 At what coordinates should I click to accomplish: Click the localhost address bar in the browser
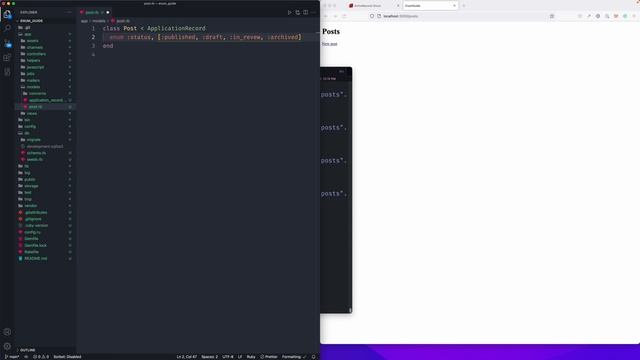click(461, 16)
